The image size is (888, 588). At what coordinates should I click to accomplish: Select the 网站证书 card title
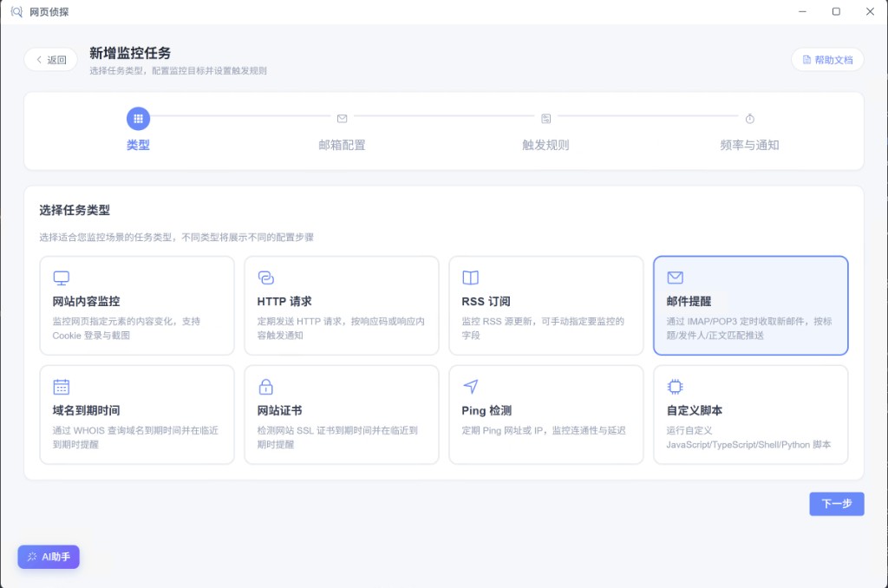(x=280, y=410)
